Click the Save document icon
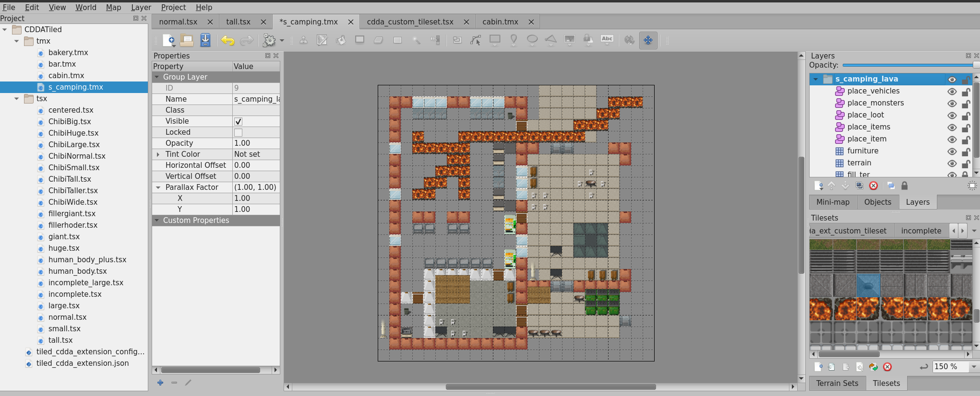The image size is (980, 396). pos(205,40)
